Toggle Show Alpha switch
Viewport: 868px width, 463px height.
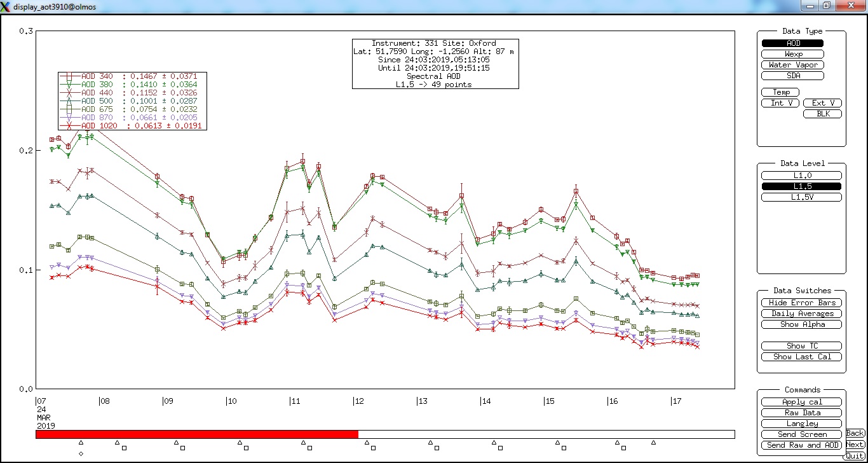tap(802, 324)
